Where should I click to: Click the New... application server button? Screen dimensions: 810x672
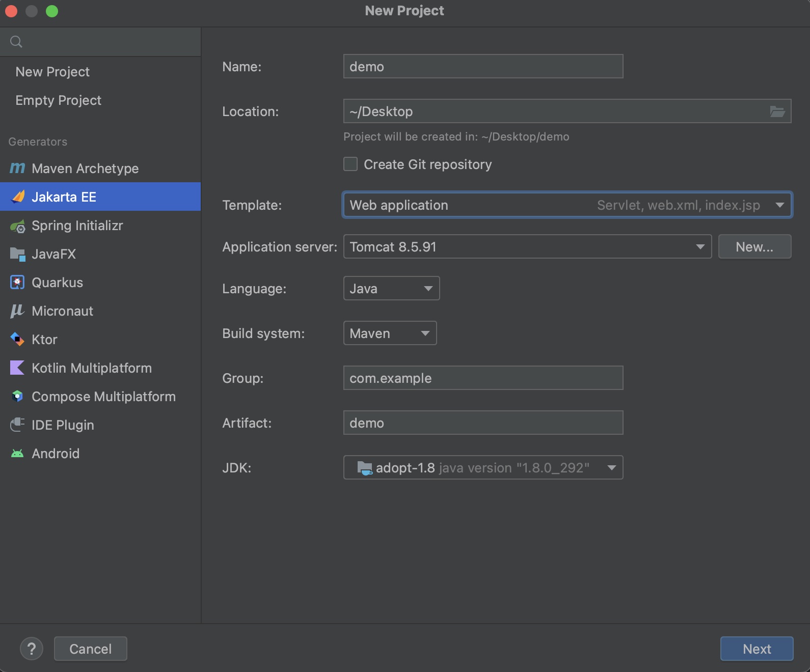coord(754,246)
